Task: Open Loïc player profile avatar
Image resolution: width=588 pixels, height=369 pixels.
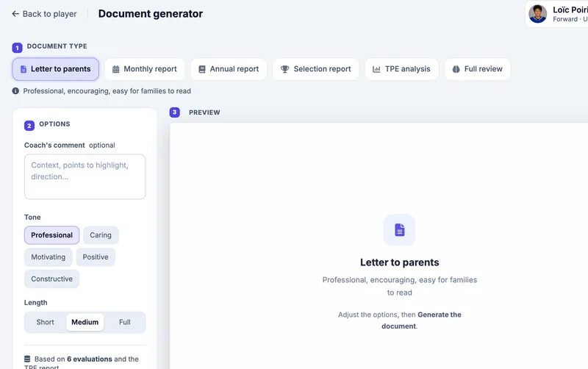Action: point(538,14)
